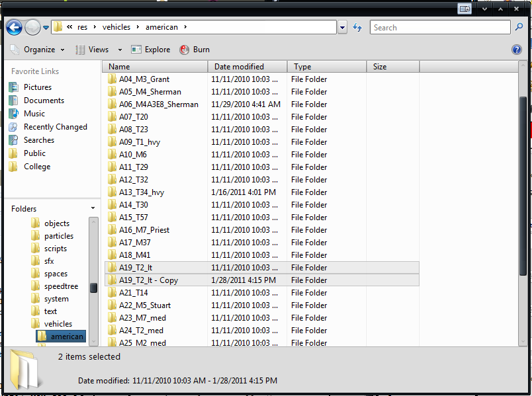Click folder icon of A10_M6

(x=112, y=154)
